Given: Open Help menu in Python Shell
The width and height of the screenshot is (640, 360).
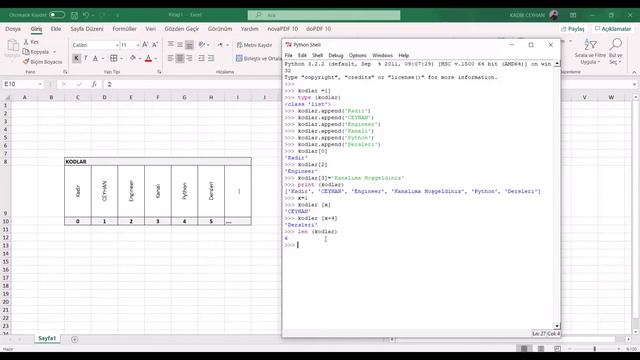Looking at the screenshot, I should [x=404, y=56].
